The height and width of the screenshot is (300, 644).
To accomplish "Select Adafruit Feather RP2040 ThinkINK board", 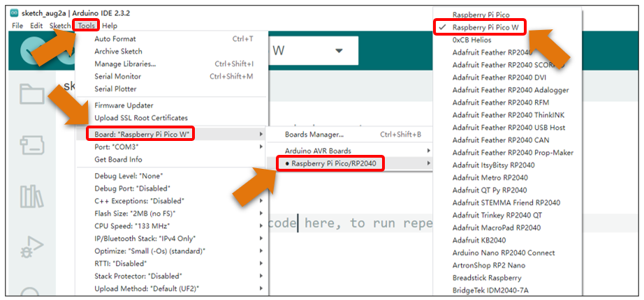I will click(x=507, y=115).
